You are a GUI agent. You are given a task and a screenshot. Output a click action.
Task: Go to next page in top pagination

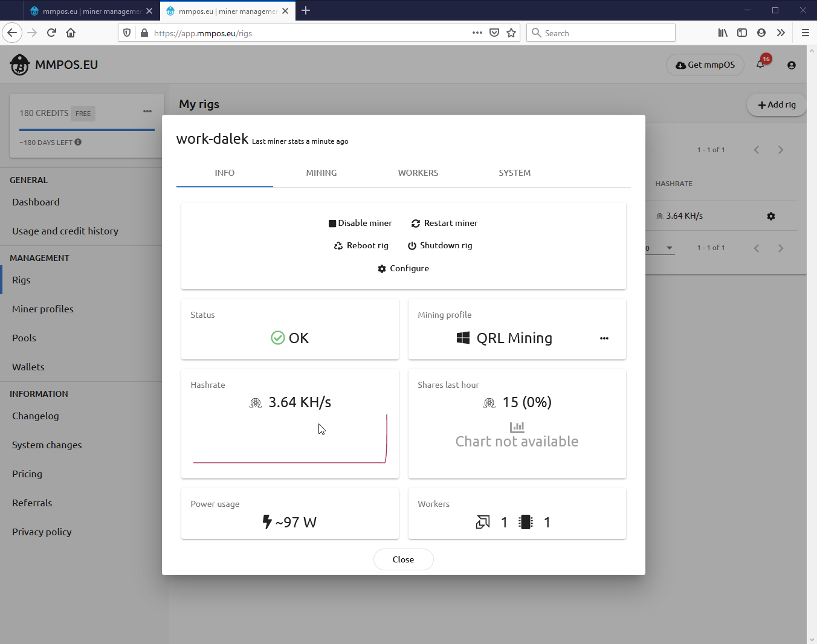click(x=781, y=150)
